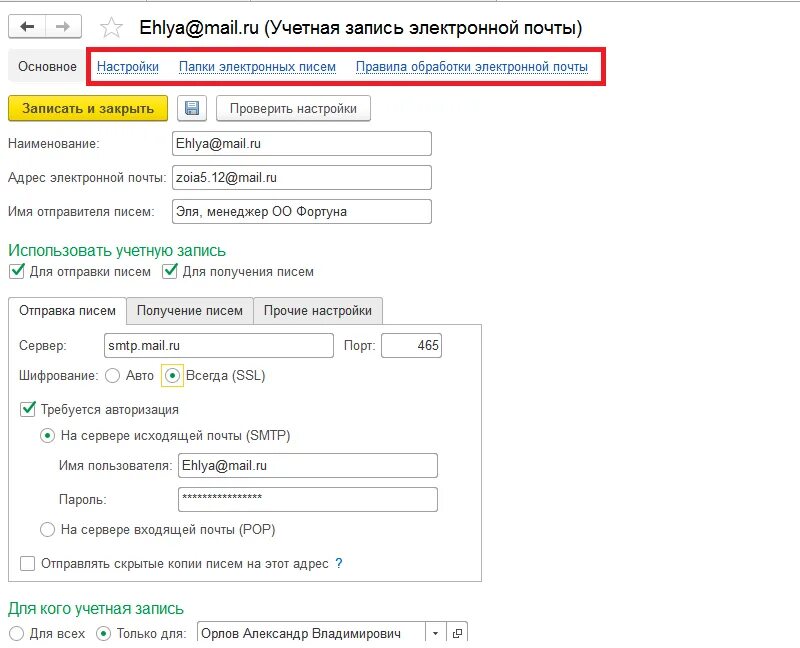800x648 pixels.
Task: Click the Порт field showing 465
Action: (x=411, y=345)
